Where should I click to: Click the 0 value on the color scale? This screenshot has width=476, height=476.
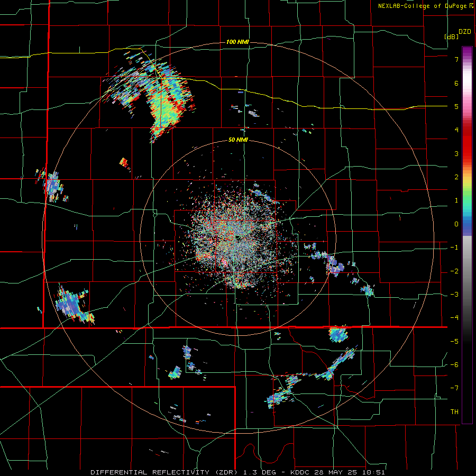(x=456, y=224)
